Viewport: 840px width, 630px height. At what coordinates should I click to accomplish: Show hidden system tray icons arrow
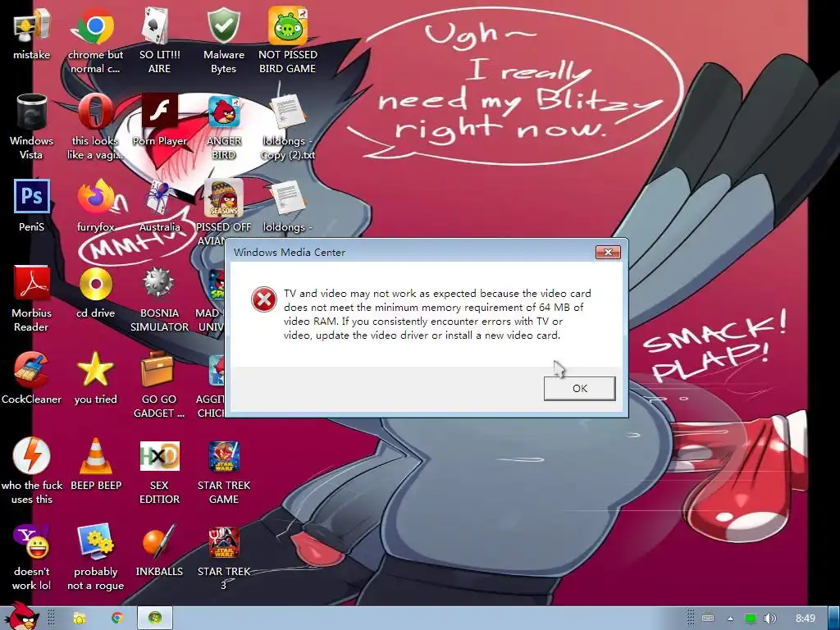pyautogui.click(x=730, y=619)
